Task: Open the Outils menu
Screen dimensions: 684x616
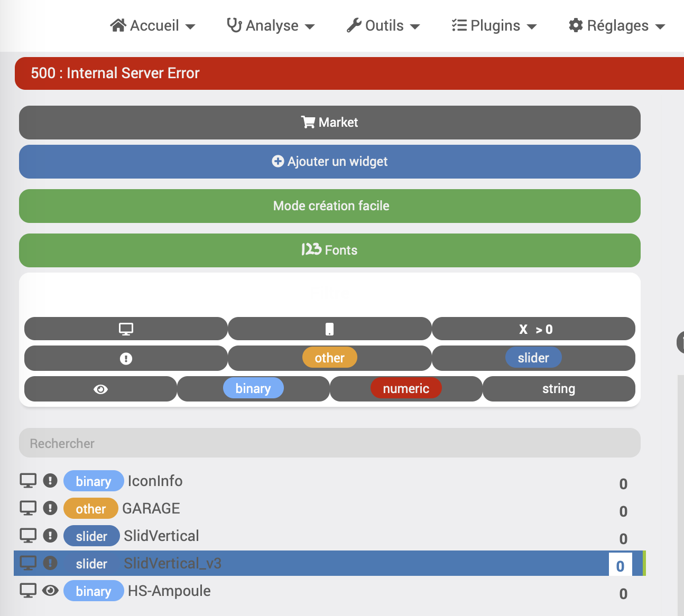Action: [x=383, y=25]
